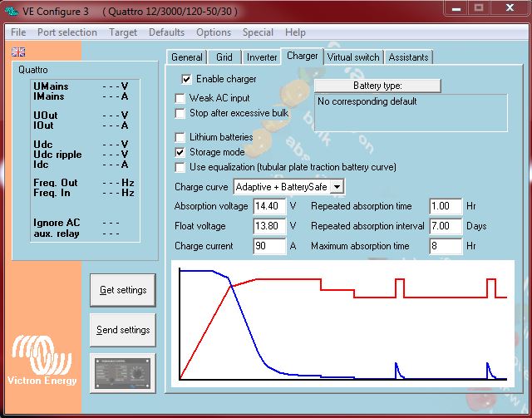Click the Get settings button
Screen dimensions: 532x418
coord(123,290)
